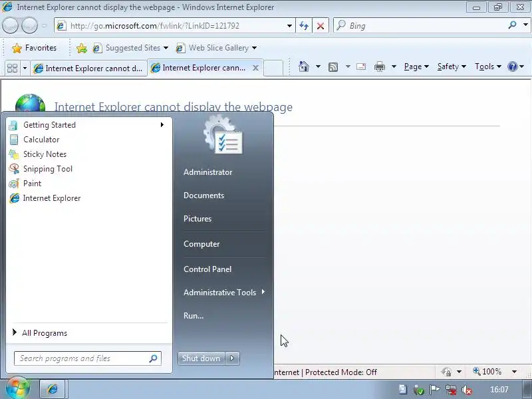Launch Internet Explorer from Start menu list
This screenshot has width=532, height=399.
(x=88, y=198)
